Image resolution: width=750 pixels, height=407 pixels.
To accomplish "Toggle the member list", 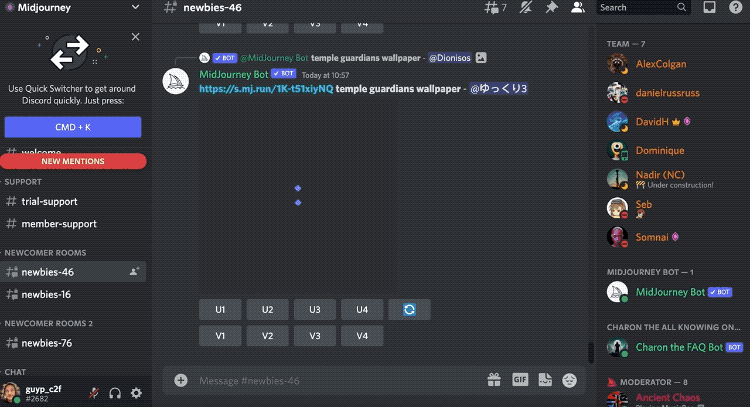I will [578, 8].
